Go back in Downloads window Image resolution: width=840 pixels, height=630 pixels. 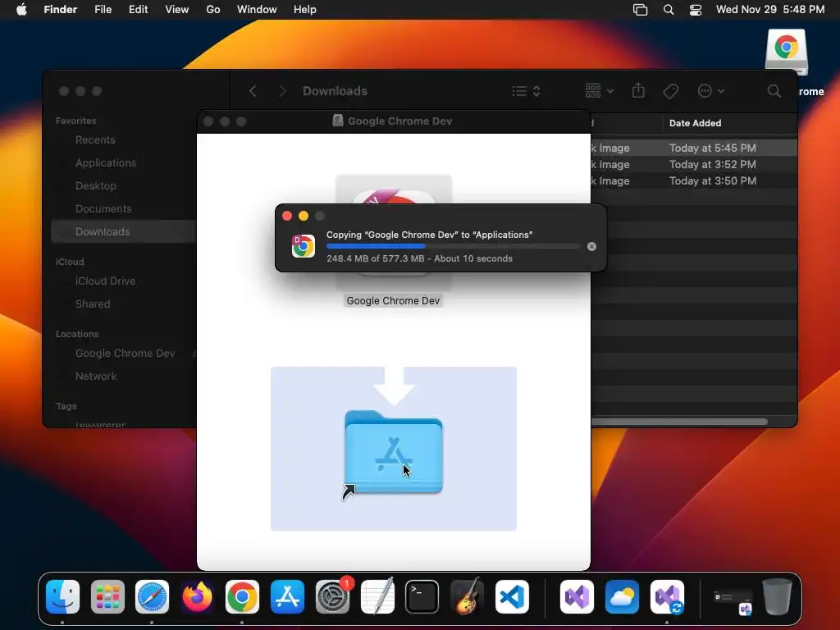pyautogui.click(x=253, y=91)
